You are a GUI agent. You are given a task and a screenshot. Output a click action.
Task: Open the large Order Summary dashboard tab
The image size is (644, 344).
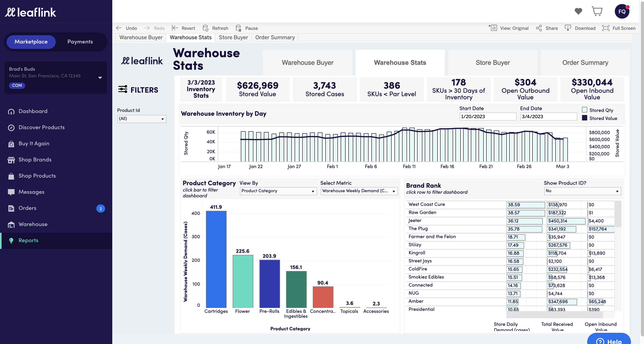[585, 62]
